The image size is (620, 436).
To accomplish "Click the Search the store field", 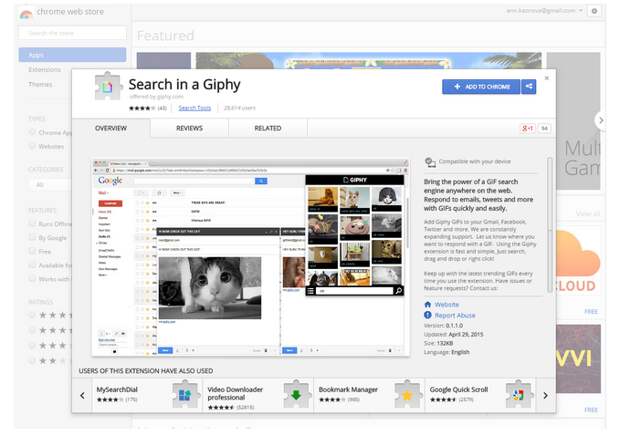I will pos(72,33).
